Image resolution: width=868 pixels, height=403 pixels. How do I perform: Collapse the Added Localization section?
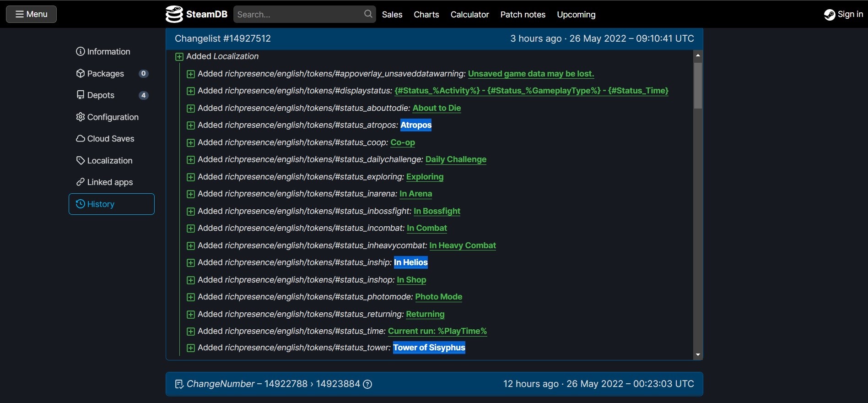pyautogui.click(x=179, y=57)
